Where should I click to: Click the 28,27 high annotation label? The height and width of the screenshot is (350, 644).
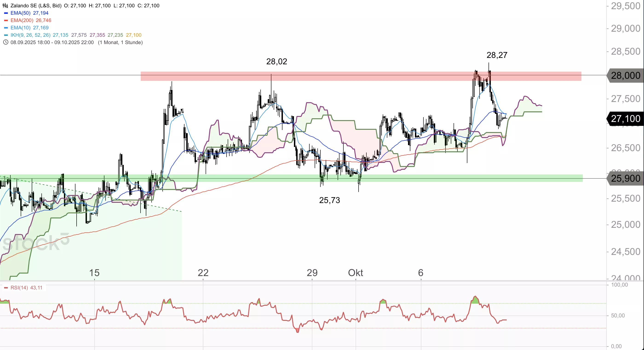497,55
